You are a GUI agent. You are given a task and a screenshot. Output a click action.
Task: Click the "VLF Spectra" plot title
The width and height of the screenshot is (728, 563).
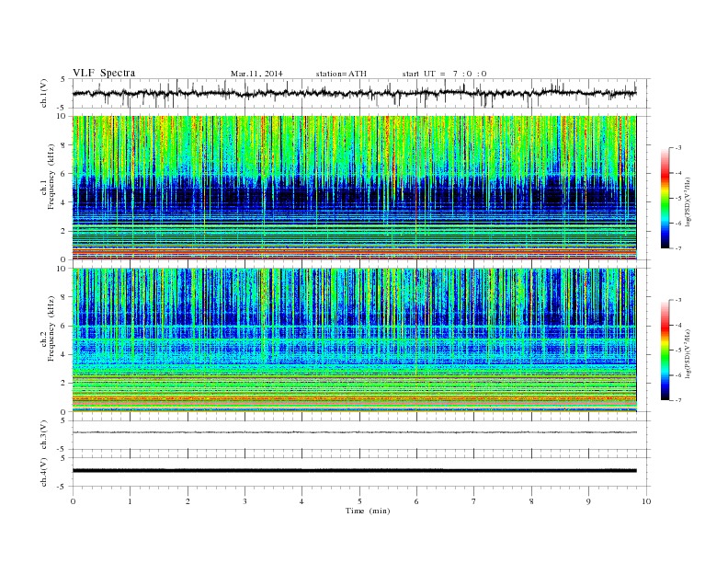(x=104, y=73)
